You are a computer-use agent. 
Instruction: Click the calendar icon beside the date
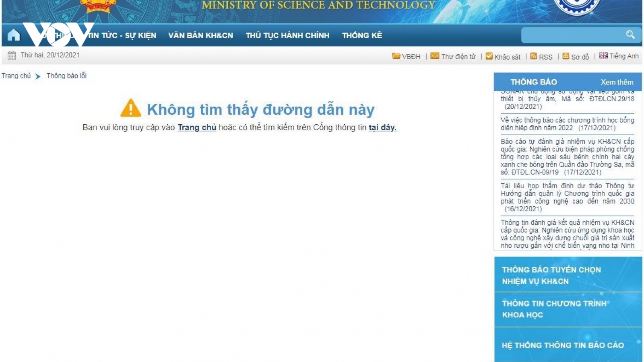coord(12,56)
